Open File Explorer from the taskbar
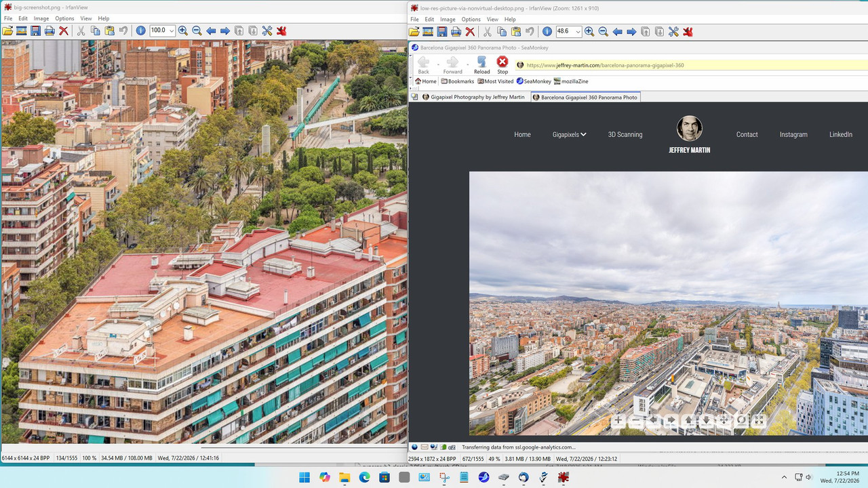 tap(344, 477)
